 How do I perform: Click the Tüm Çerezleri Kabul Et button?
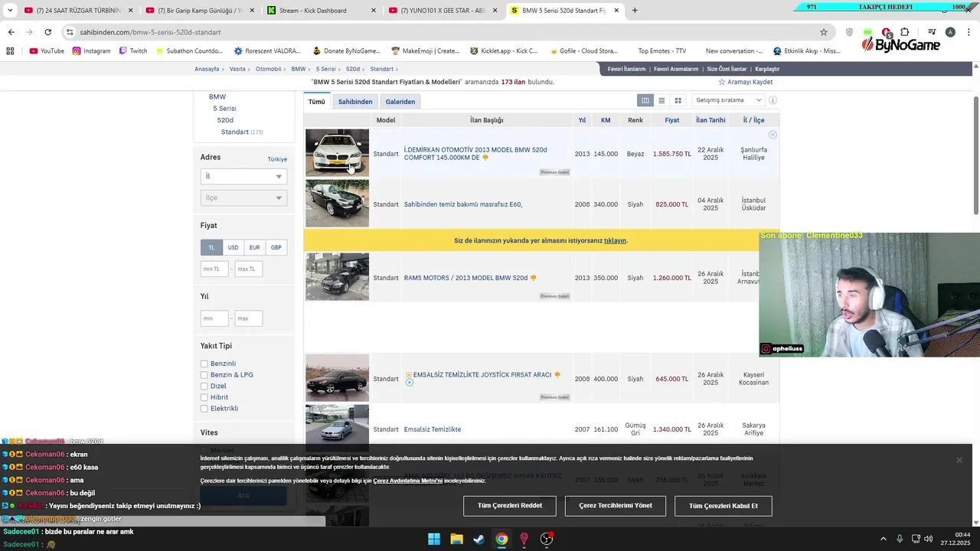pos(724,506)
